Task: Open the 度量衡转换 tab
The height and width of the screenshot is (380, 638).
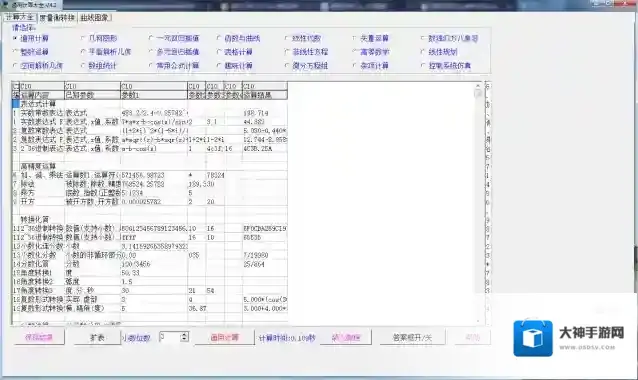Action: click(57, 17)
